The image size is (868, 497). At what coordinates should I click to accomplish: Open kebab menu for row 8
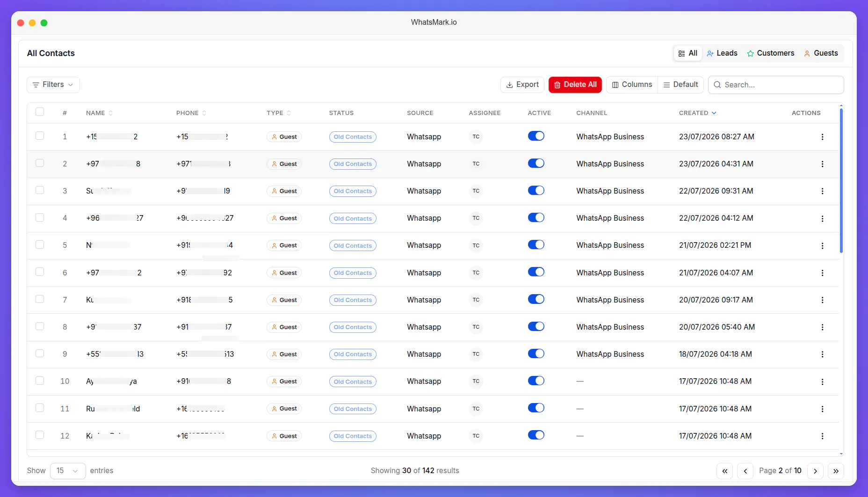pos(822,327)
